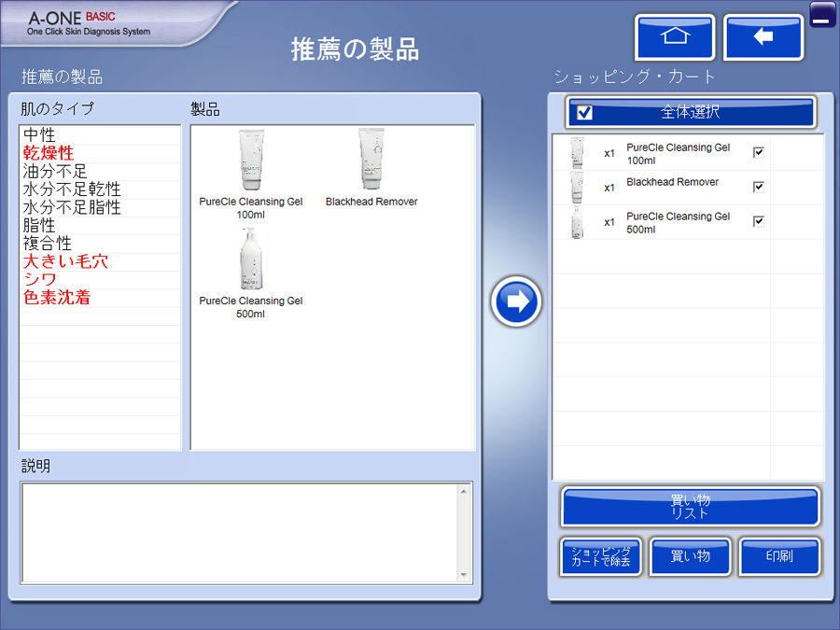Toggle the 全体選択 select-all checkbox
This screenshot has width=840, height=630.
tap(584, 113)
